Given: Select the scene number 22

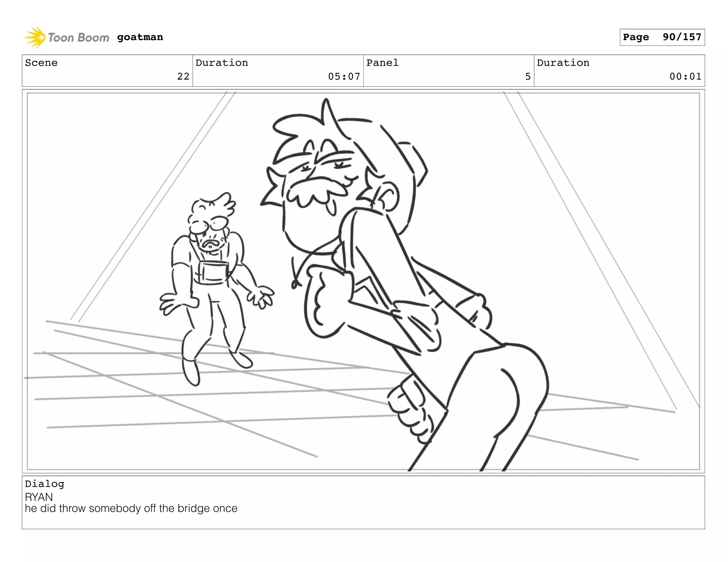Looking at the screenshot, I should (183, 76).
